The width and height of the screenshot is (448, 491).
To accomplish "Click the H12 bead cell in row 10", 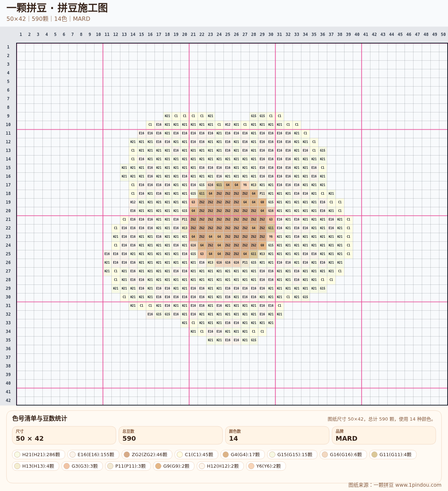I will click(x=228, y=125).
